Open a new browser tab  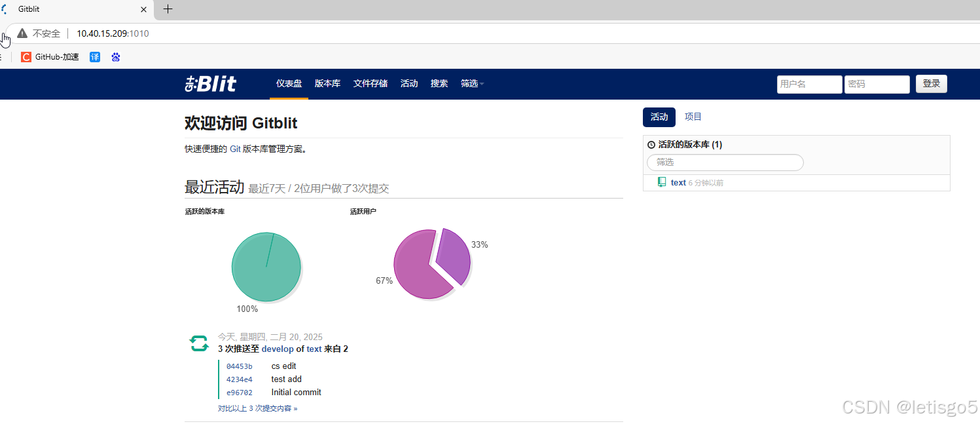(168, 9)
